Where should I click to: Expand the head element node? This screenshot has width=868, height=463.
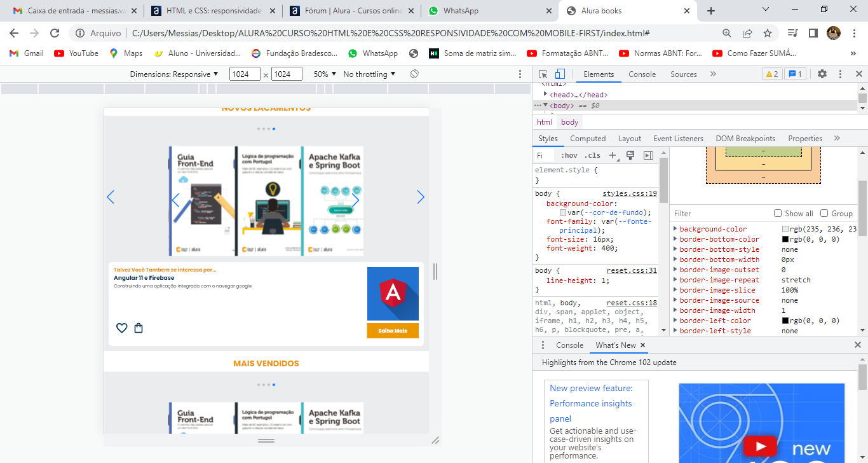pos(546,95)
